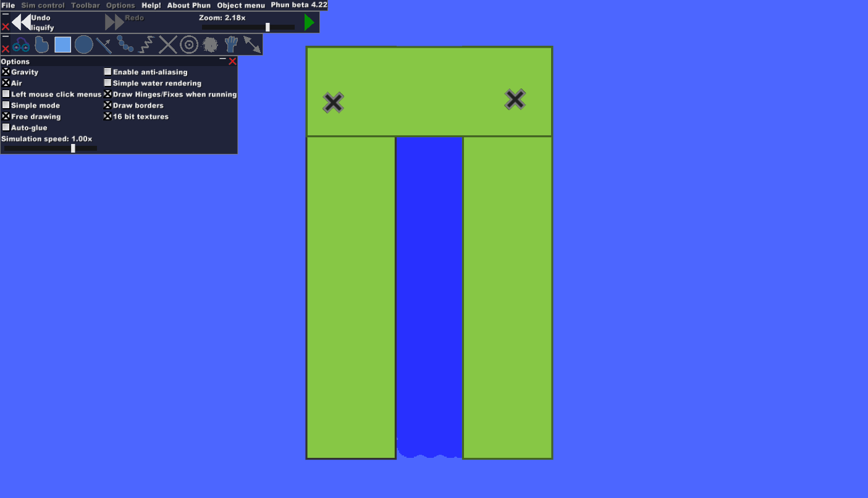Image resolution: width=868 pixels, height=498 pixels.
Task: Click the Redo label
Action: (135, 18)
